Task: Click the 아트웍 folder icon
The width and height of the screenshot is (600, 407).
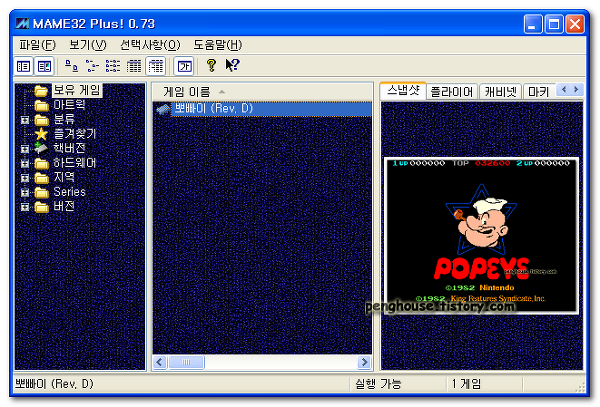Action: (41, 105)
